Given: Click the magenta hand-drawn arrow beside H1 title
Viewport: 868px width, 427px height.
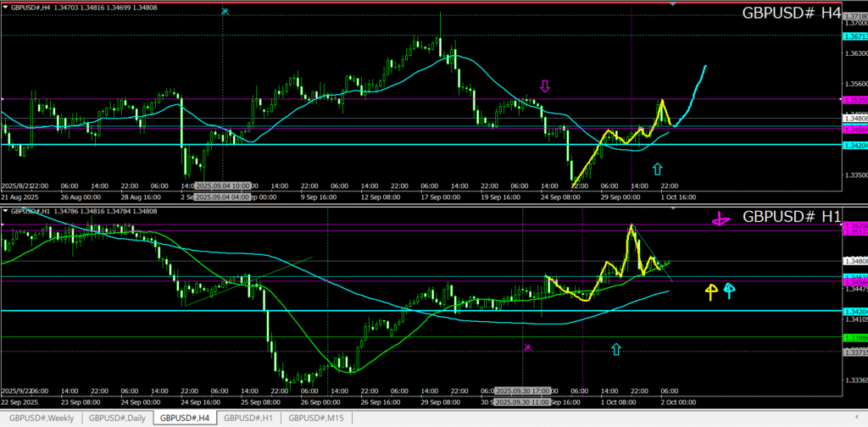Looking at the screenshot, I should tap(720, 219).
